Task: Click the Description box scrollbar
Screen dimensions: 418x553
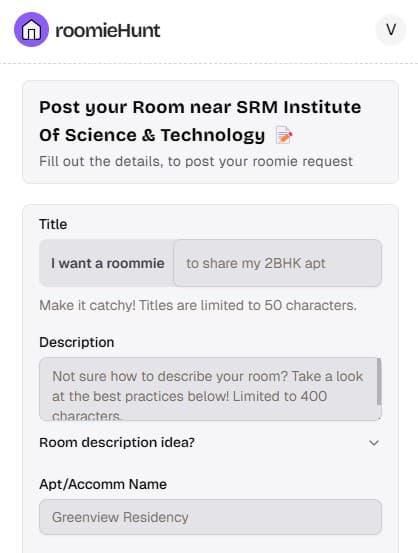Action: pos(379,382)
